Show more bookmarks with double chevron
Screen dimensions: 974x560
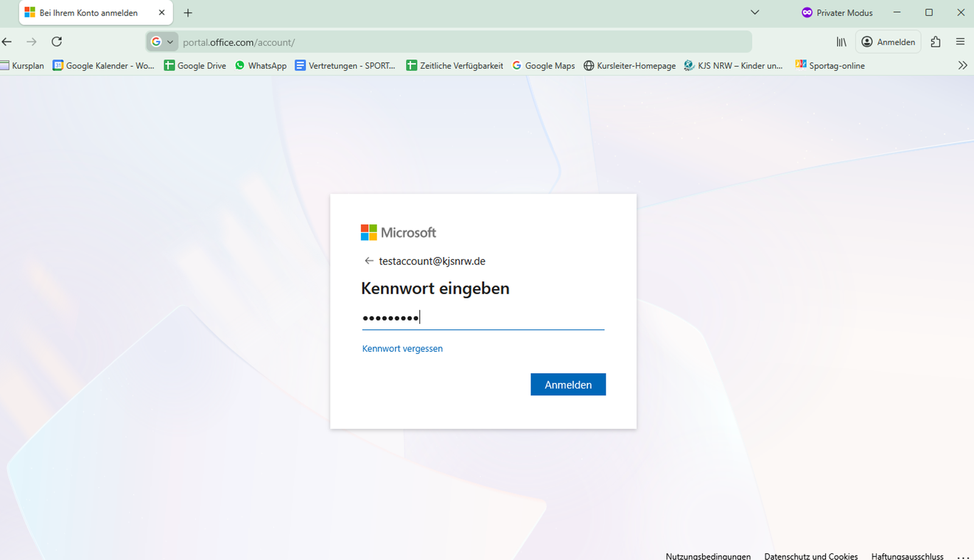point(962,65)
